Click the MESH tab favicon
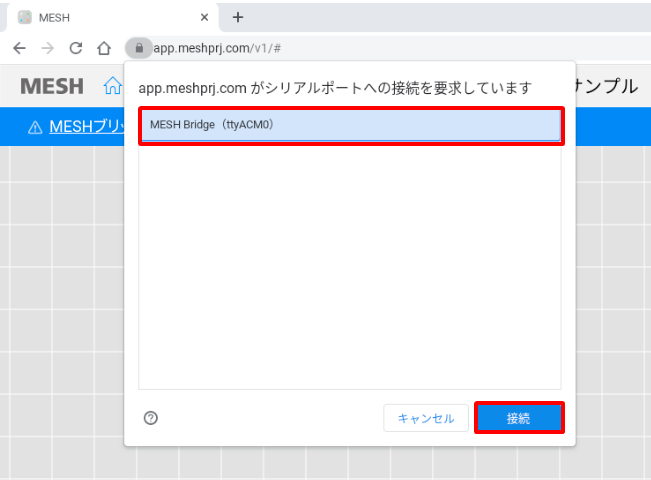 pos(24,17)
